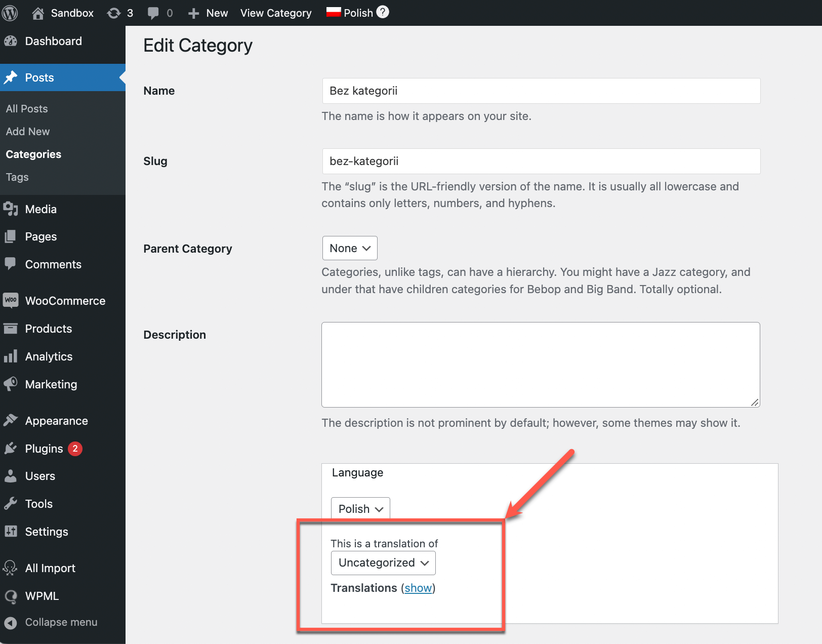Image resolution: width=822 pixels, height=644 pixels.
Task: Click the show translations link
Action: coord(418,588)
